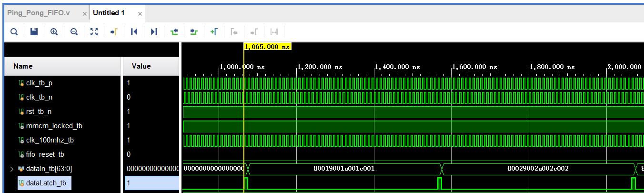The height and width of the screenshot is (193, 644).
Task: Close the Ping_Pong_FIFO.v tab
Action: [85, 14]
